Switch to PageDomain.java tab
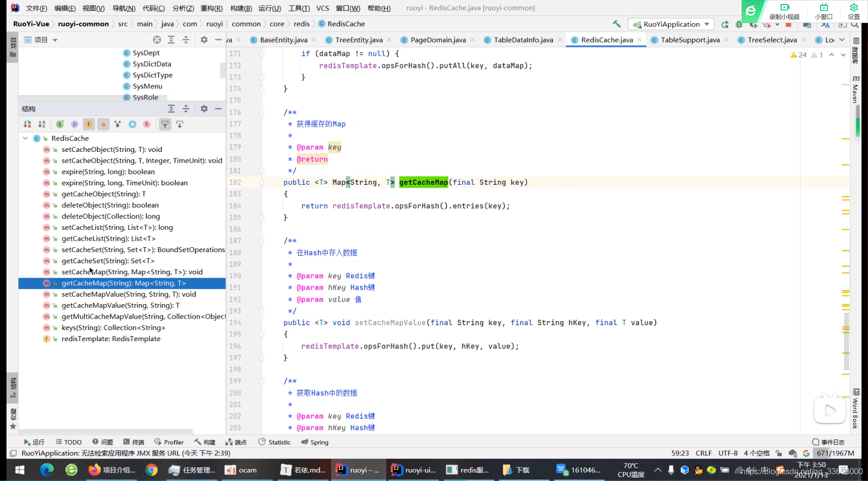Image resolution: width=868 pixels, height=481 pixels. tap(438, 39)
